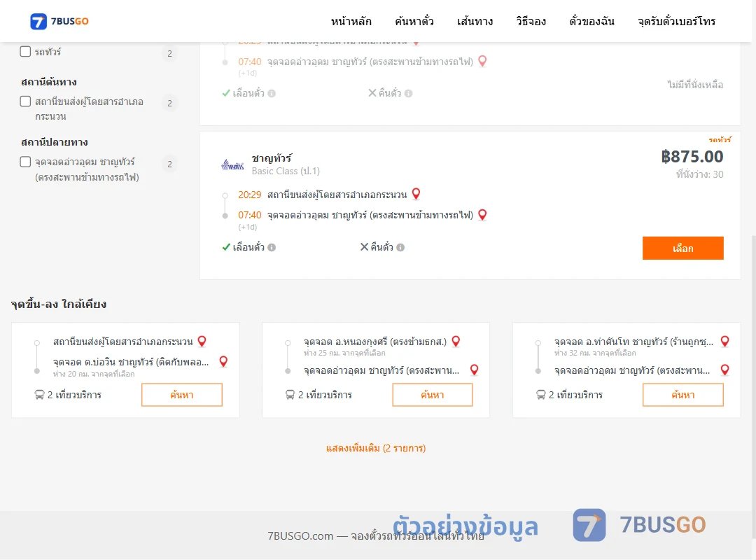
Task: Click map pin beside สถานีขนส่งผู้โดยสารอำเภอกระนวน in nearby card
Action: point(202,342)
